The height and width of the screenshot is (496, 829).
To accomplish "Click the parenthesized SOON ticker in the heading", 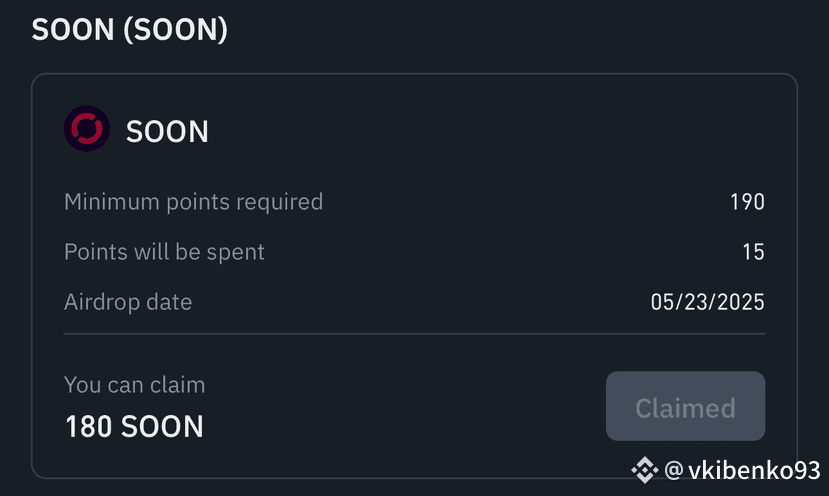I will (176, 29).
